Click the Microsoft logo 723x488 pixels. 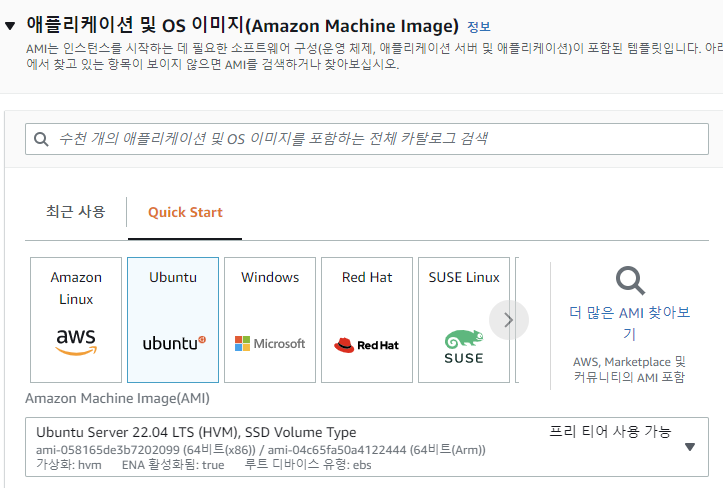click(270, 344)
